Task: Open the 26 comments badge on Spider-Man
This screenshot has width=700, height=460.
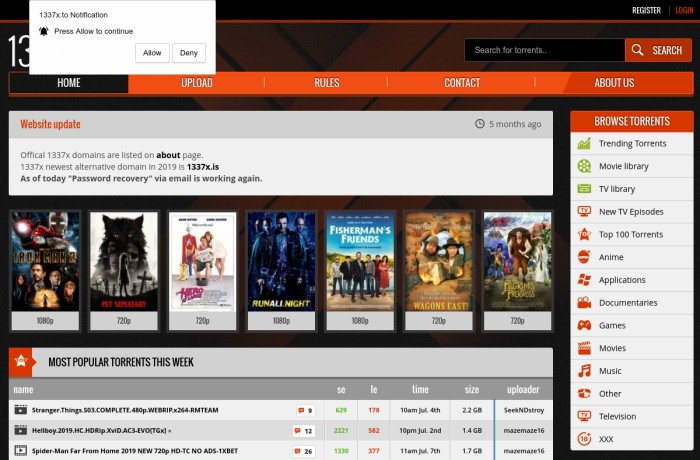Action: point(304,452)
